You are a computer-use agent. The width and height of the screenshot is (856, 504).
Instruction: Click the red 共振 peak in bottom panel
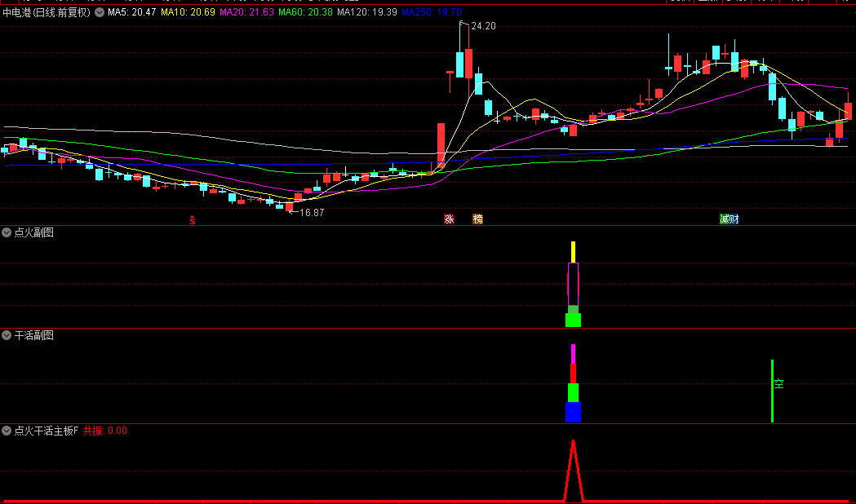[573, 471]
